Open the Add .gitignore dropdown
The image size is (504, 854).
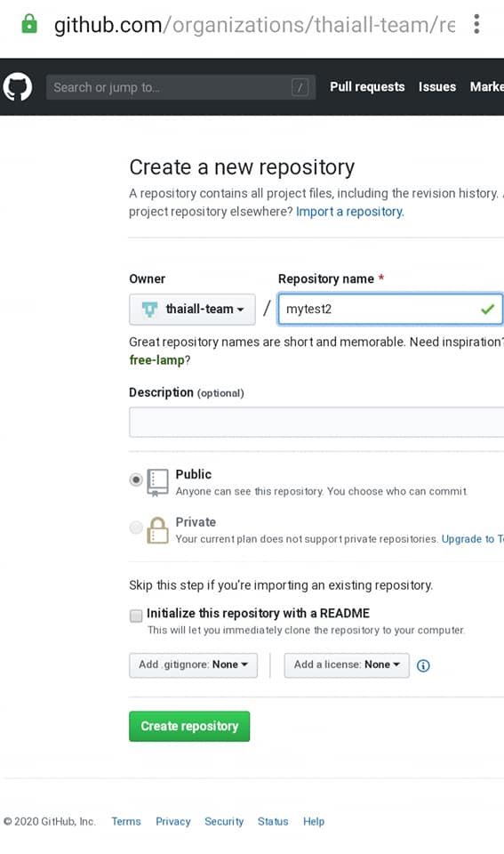(x=193, y=665)
